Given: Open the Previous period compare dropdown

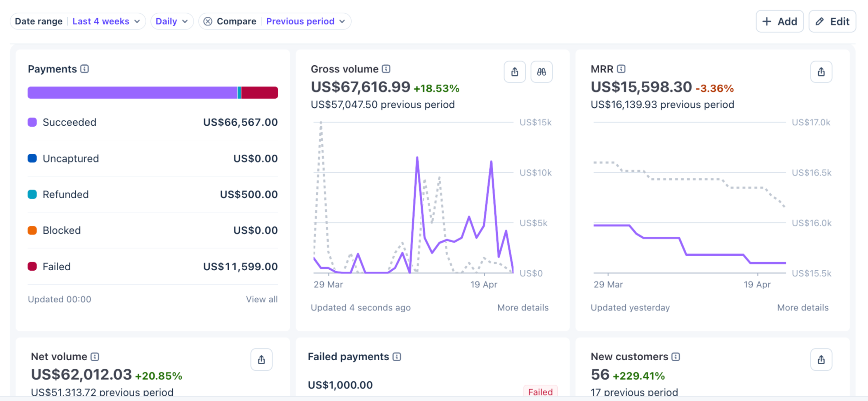Looking at the screenshot, I should [x=306, y=21].
